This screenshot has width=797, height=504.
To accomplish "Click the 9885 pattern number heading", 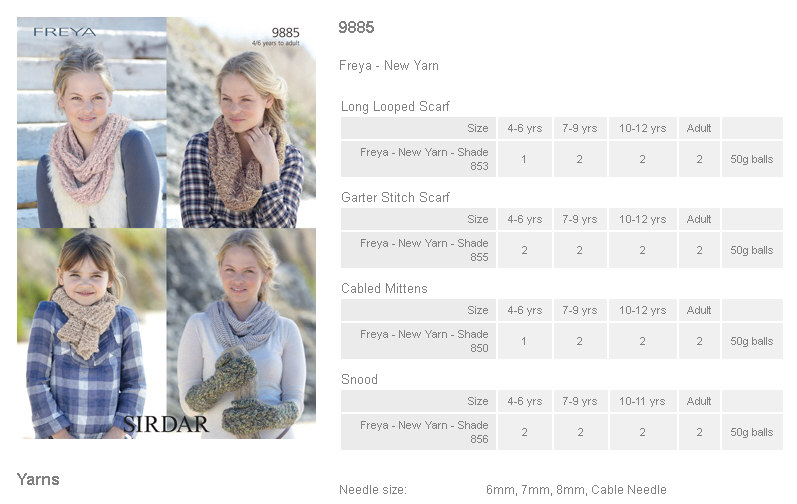I will click(356, 27).
